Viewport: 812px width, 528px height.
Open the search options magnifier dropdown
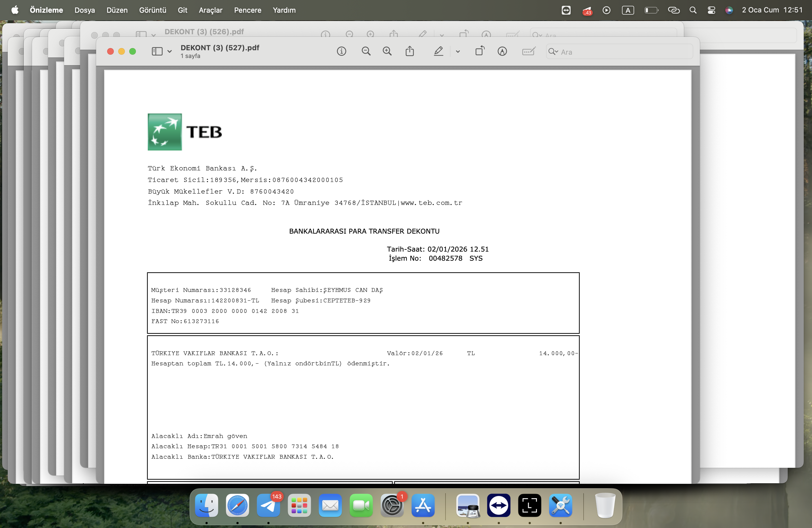click(553, 52)
